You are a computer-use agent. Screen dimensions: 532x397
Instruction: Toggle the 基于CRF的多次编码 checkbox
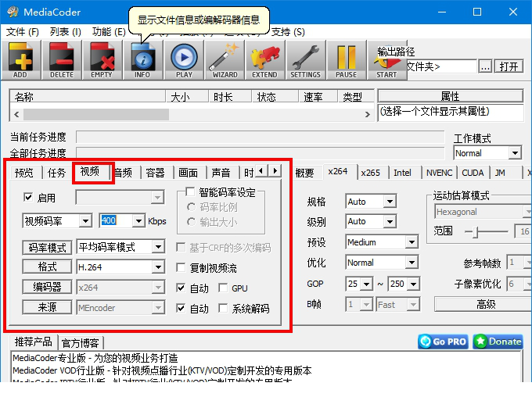[x=181, y=247]
